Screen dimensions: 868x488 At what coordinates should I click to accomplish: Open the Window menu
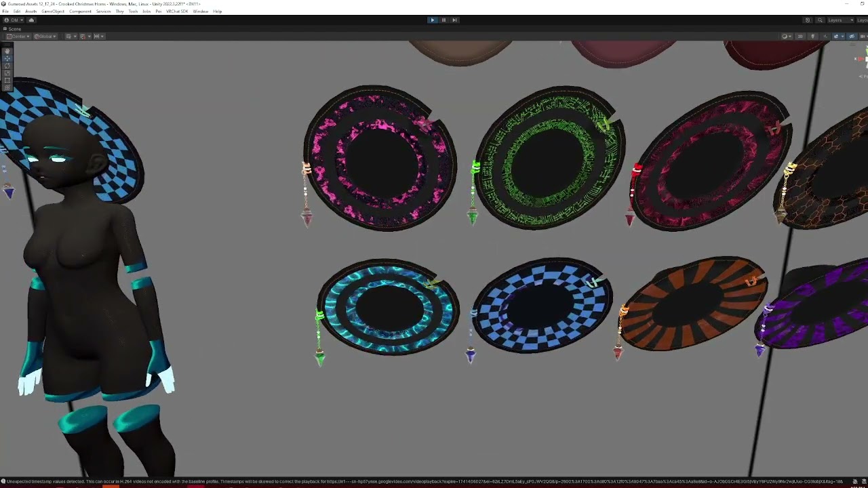[x=200, y=12]
